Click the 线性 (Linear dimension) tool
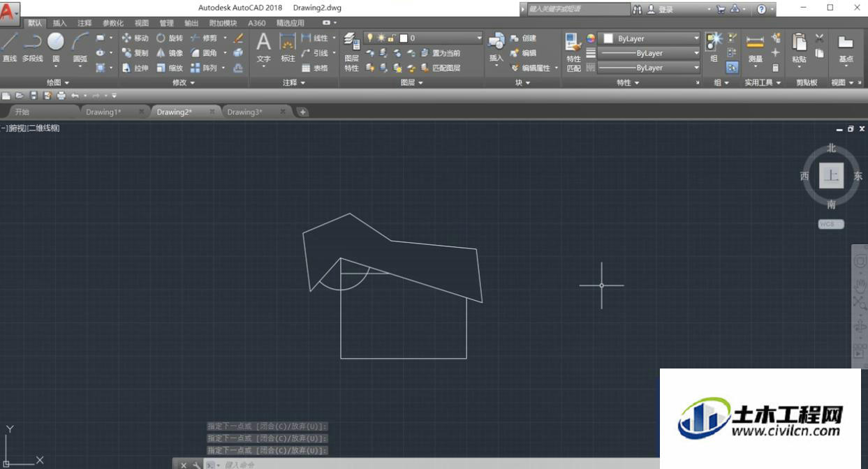Image resolution: width=868 pixels, height=469 pixels. [x=314, y=38]
